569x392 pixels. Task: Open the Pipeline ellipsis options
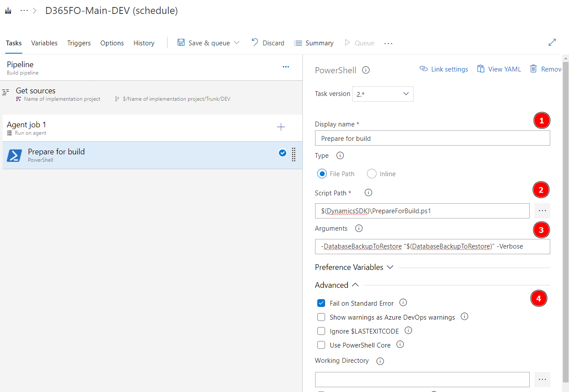tap(286, 67)
